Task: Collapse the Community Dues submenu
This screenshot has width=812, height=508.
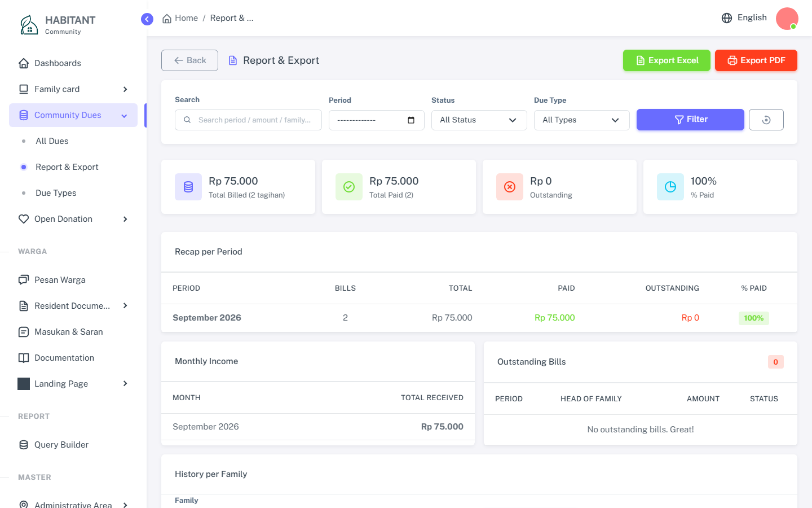Action: point(125,116)
